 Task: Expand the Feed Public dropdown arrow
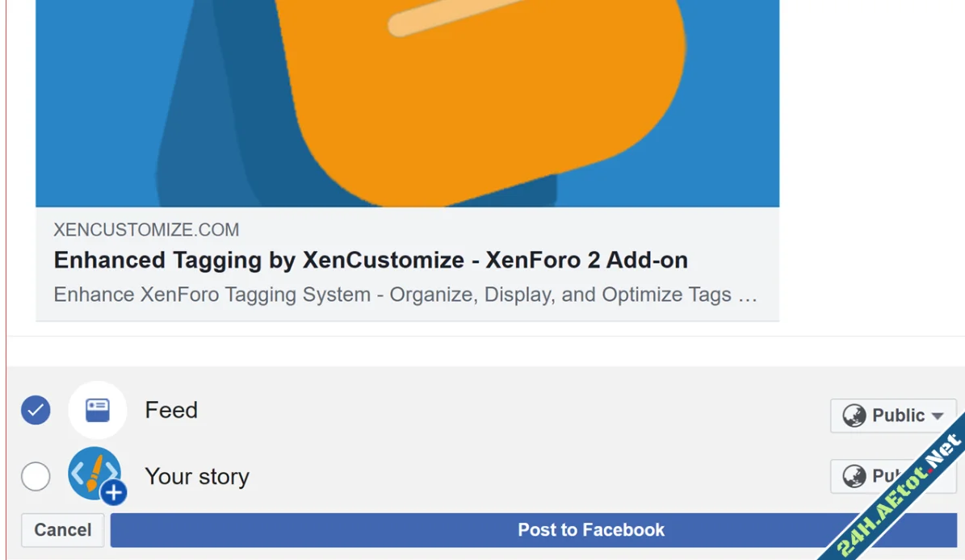(x=938, y=416)
